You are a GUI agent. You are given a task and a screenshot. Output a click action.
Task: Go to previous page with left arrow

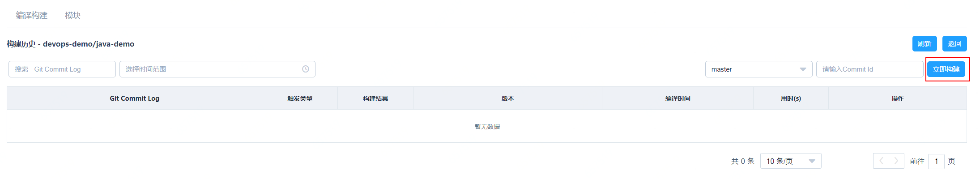tap(881, 161)
